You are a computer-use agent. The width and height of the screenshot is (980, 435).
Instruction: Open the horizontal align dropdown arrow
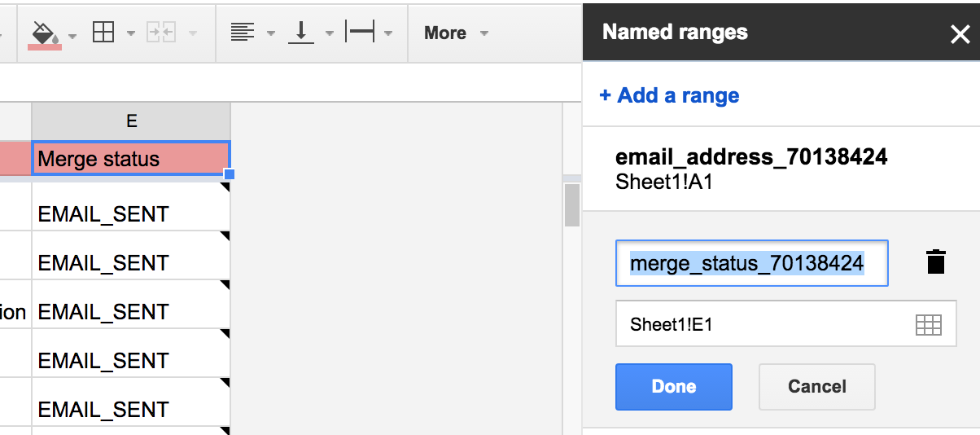[271, 34]
